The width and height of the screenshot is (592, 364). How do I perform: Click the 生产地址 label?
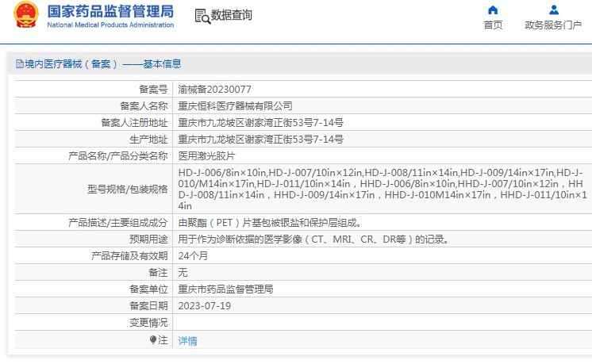coord(148,140)
